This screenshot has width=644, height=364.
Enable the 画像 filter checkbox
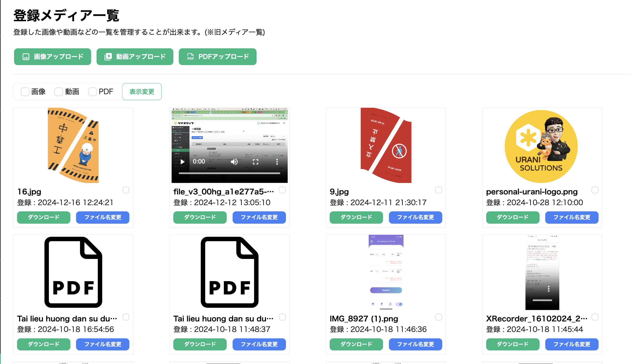pos(25,92)
